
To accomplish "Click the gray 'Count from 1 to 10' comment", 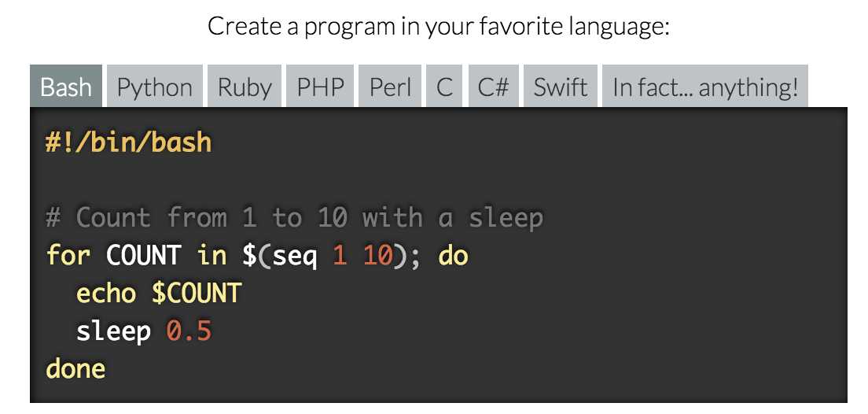I will pyautogui.click(x=294, y=218).
